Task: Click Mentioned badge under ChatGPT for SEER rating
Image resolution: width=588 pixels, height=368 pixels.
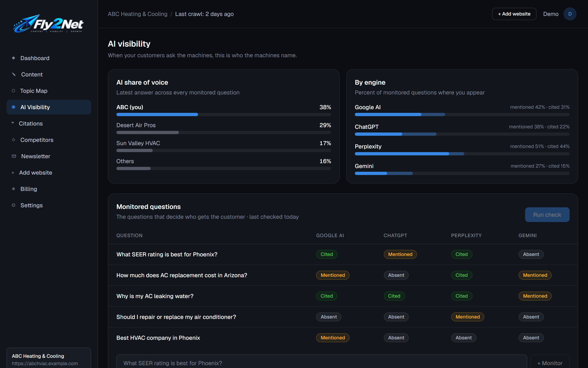Action: [400, 254]
